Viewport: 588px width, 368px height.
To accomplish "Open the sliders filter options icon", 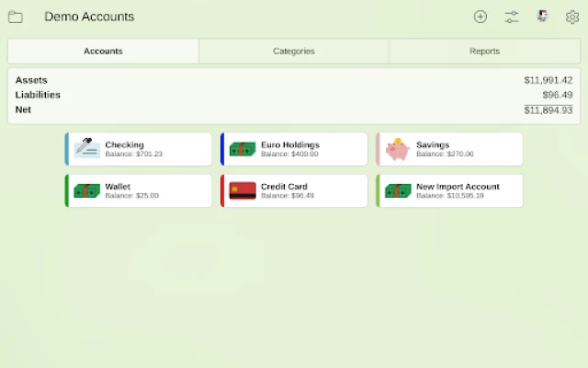I will tap(512, 17).
